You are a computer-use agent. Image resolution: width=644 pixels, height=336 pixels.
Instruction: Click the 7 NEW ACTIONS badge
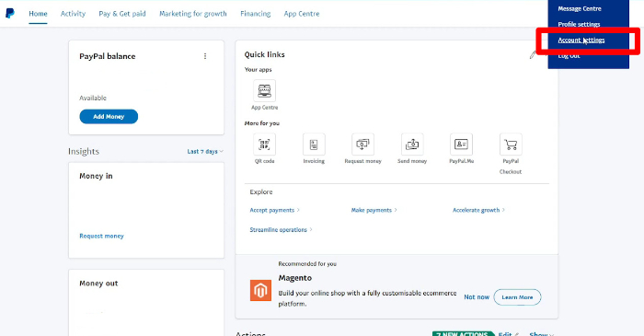coord(463,333)
